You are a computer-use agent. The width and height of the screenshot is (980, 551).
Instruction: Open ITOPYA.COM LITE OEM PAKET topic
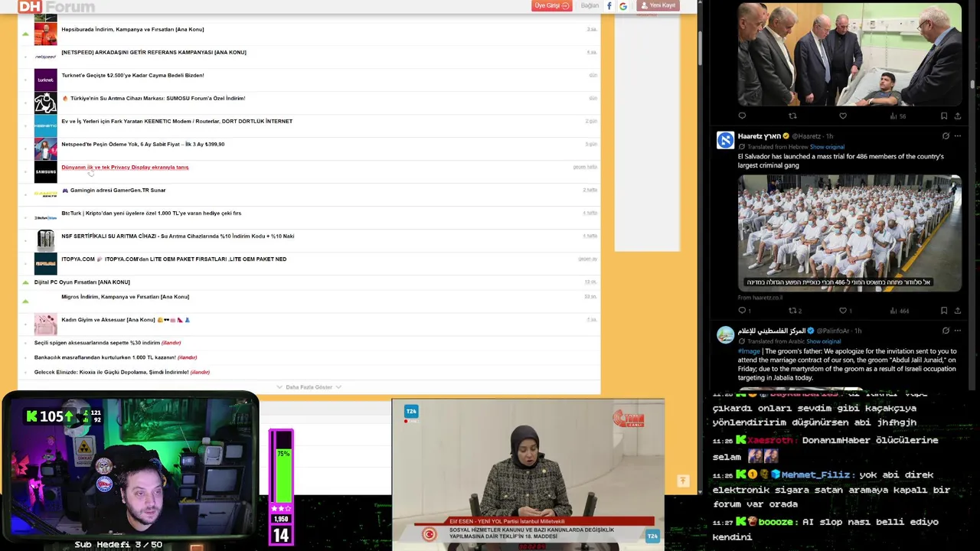[x=174, y=259]
